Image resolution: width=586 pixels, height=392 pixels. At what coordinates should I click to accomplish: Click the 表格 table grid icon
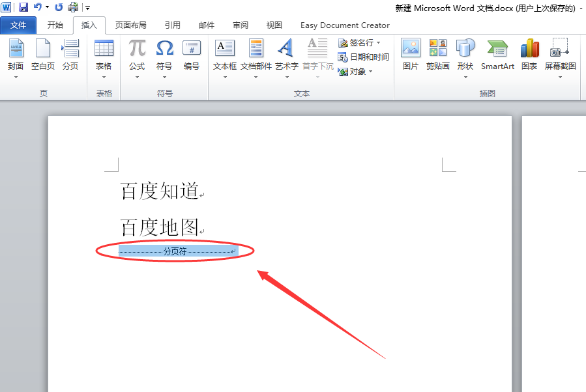tap(104, 49)
